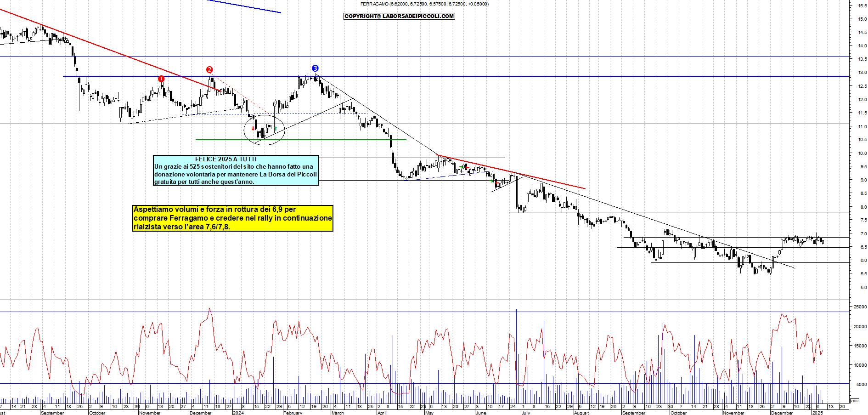Click the 13.0 price axis label
868x415 pixels.
point(862,73)
